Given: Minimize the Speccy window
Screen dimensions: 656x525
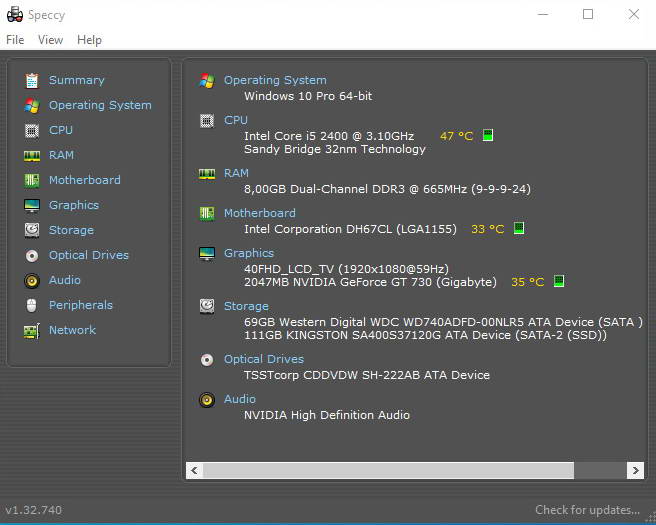Looking at the screenshot, I should pos(543,14).
